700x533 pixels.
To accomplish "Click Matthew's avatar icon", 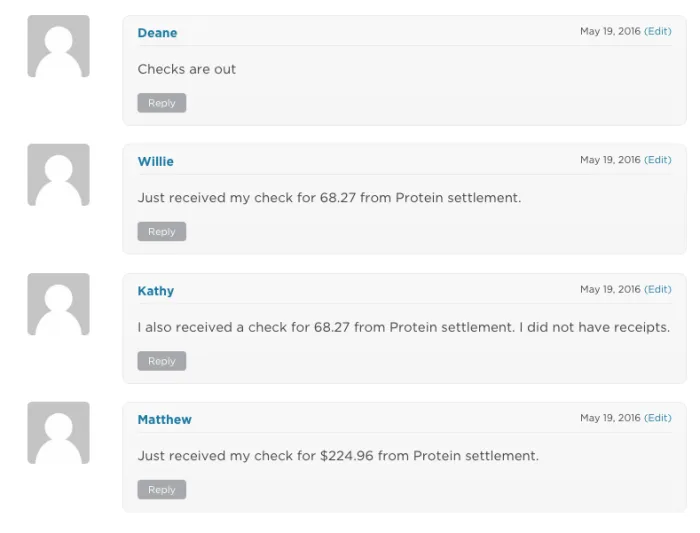I will [x=58, y=433].
